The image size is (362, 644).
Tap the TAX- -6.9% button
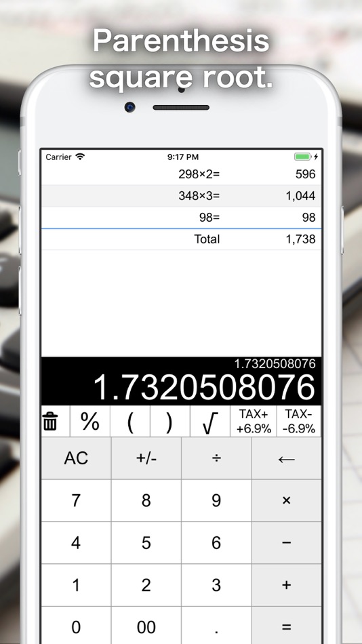point(299,422)
